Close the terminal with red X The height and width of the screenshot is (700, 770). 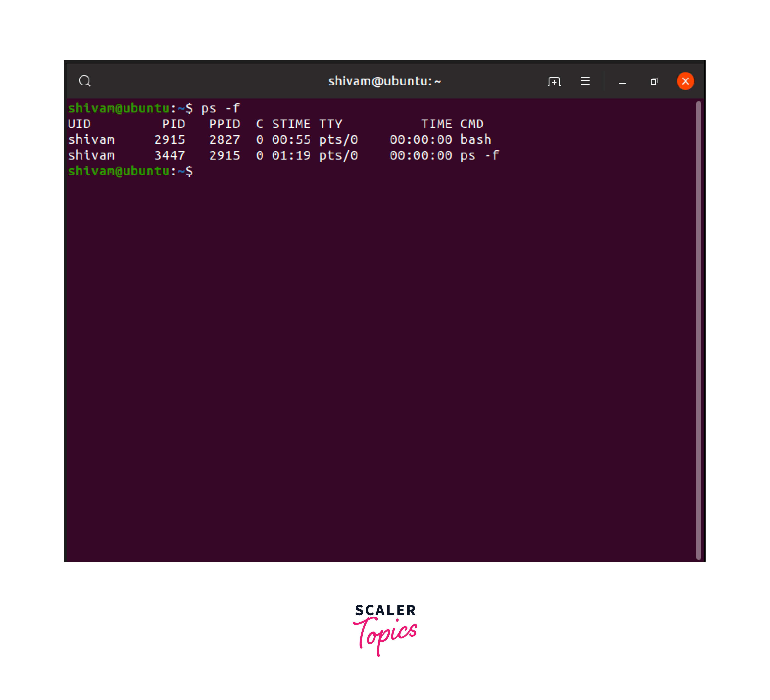[685, 81]
